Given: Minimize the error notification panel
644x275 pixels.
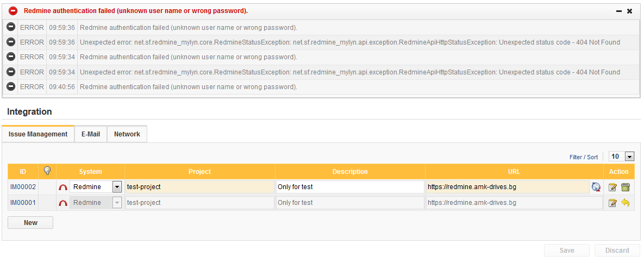Looking at the screenshot, I should coord(619,11).
